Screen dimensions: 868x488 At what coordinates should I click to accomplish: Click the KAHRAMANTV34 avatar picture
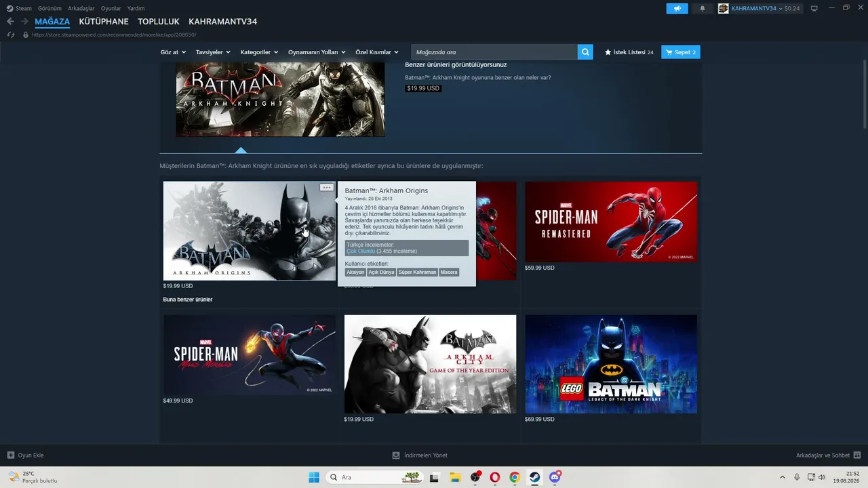coord(724,8)
